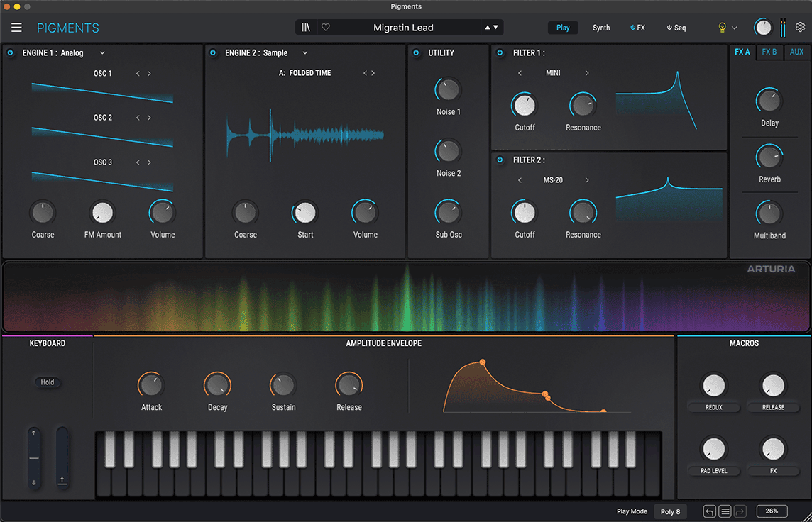This screenshot has height=522, width=812.
Task: Switch Filter 1 to previous type before MINI
Action: point(520,73)
